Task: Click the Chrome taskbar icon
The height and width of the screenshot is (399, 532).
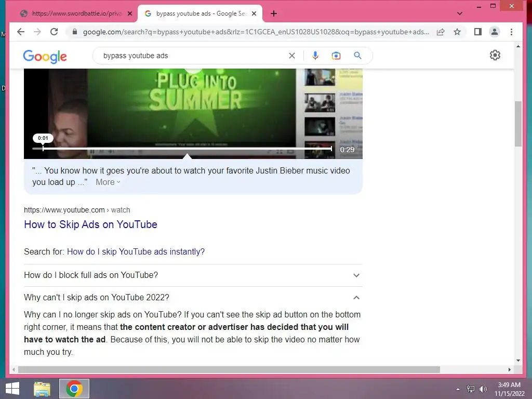Action: click(74, 389)
